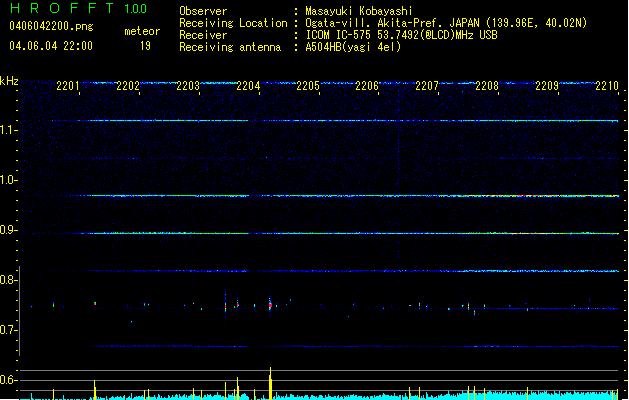Viewport: 629px width, 400px height.
Task: Click the 2206 time marker
Action: pos(367,86)
